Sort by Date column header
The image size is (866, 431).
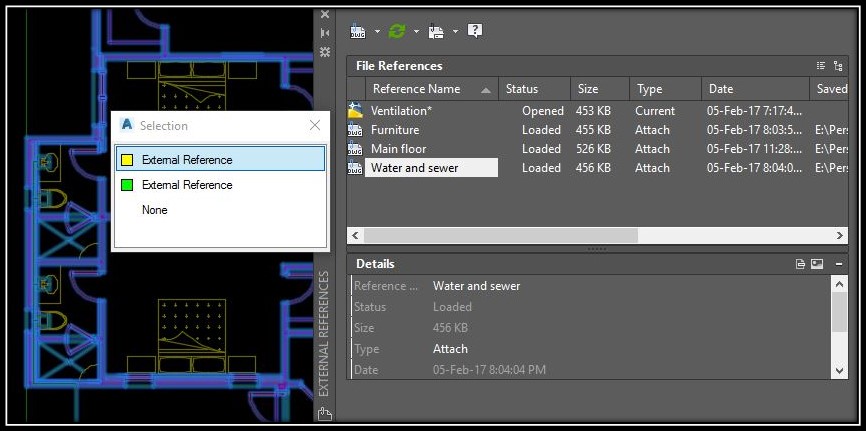756,89
